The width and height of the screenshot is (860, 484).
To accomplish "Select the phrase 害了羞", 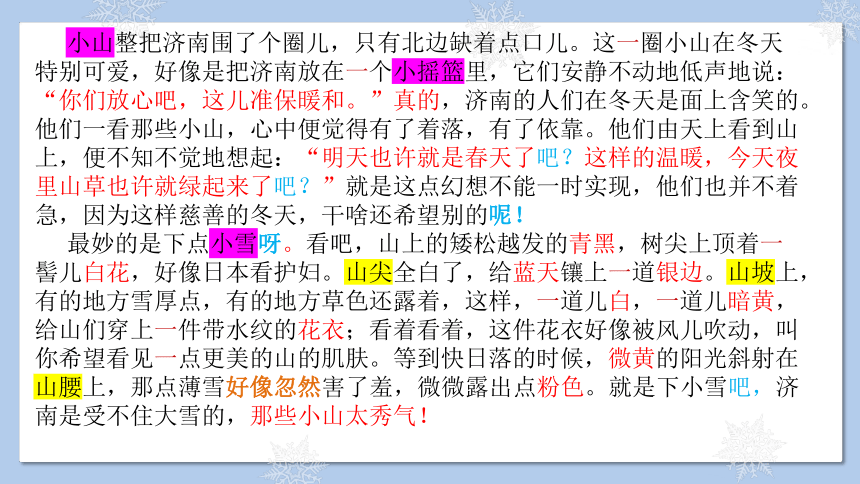I will pos(357,387).
